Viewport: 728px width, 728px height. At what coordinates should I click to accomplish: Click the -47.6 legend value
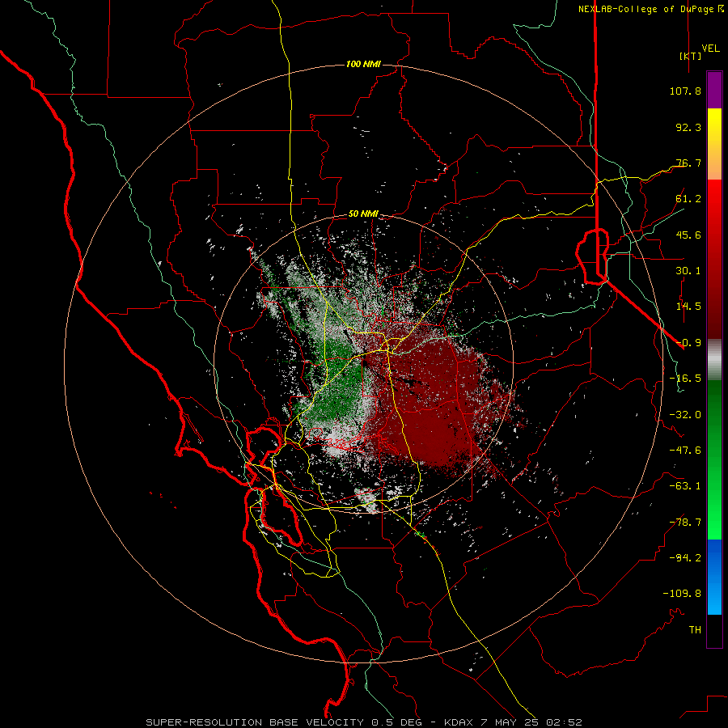[x=685, y=451]
